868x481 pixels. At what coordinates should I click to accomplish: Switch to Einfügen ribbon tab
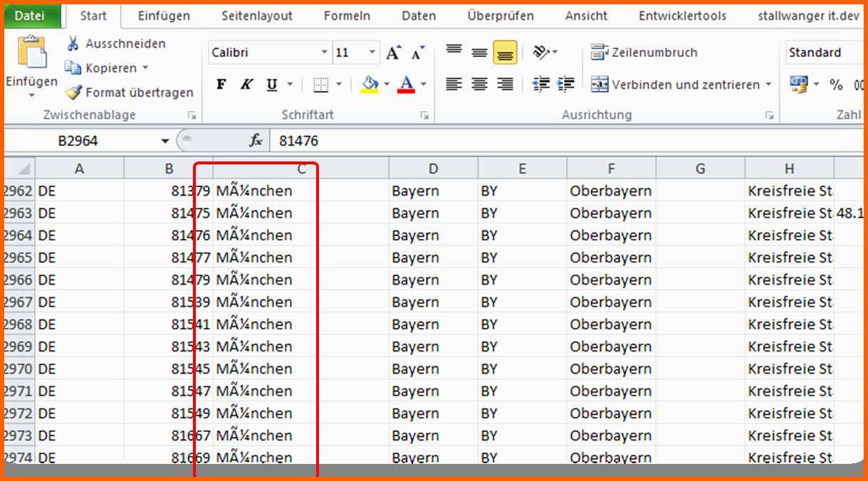tap(164, 16)
